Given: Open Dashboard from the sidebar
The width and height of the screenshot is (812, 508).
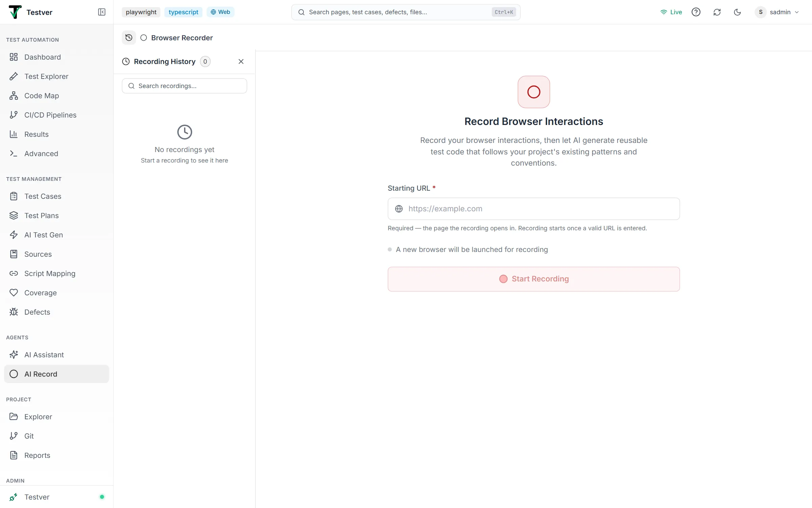Looking at the screenshot, I should click(x=57, y=57).
